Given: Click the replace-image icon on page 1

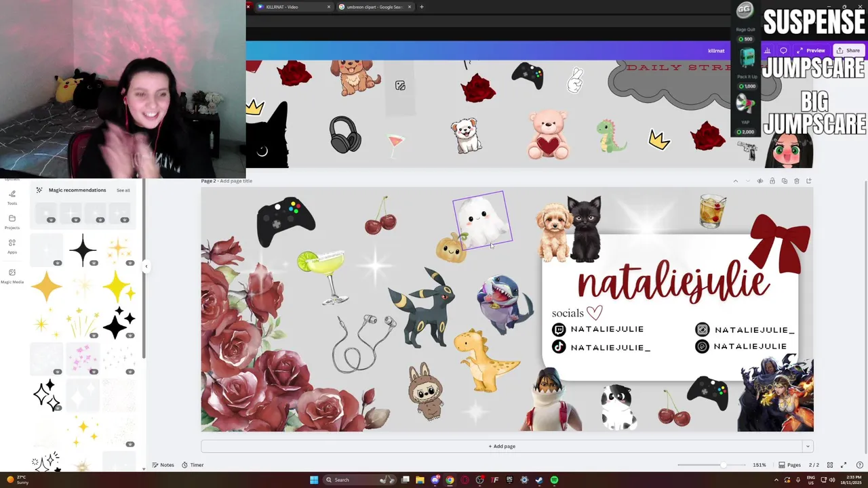Looking at the screenshot, I should [400, 85].
